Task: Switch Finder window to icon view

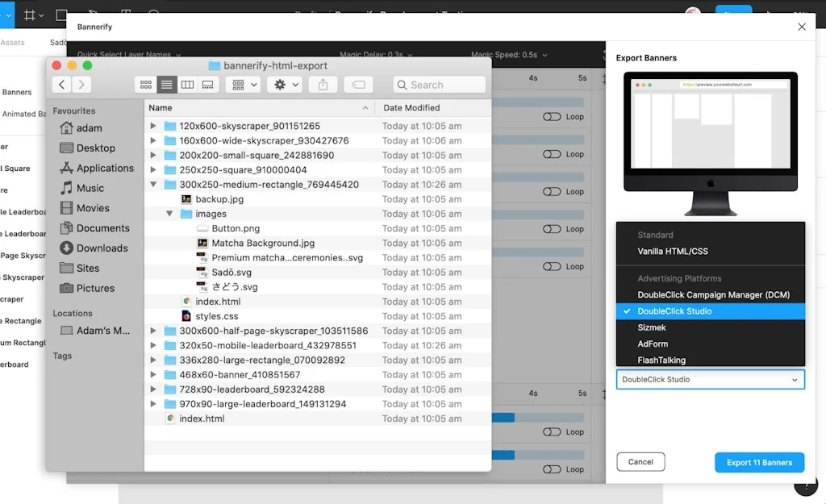Action: (x=146, y=84)
